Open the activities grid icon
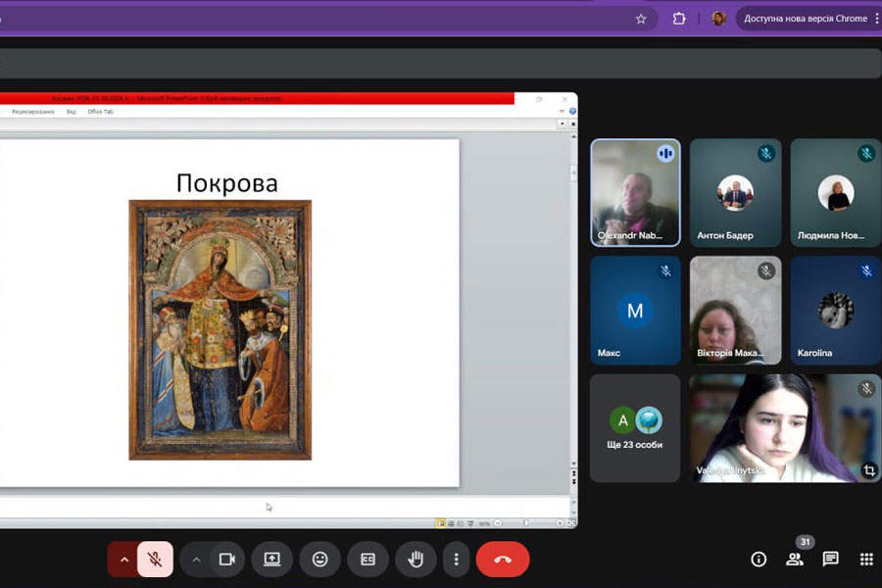The height and width of the screenshot is (588, 882). tap(866, 559)
